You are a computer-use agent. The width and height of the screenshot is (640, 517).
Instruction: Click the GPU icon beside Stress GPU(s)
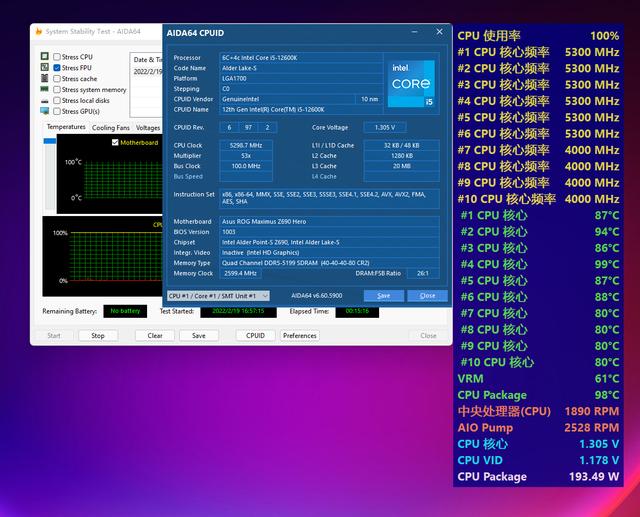click(x=45, y=112)
